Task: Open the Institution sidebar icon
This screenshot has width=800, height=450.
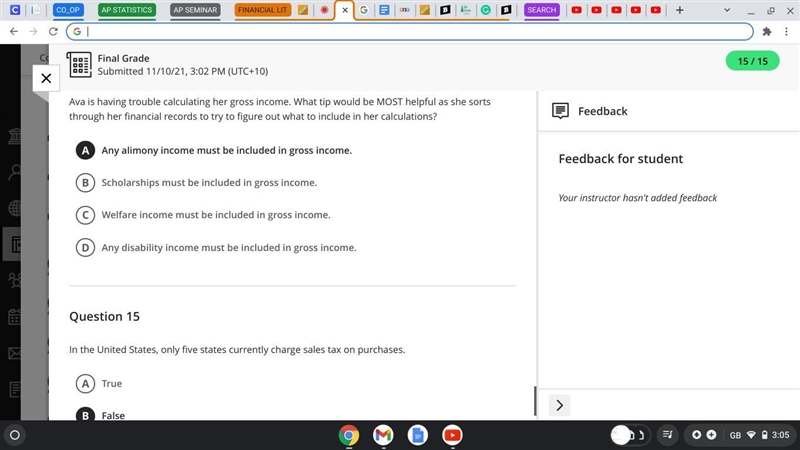Action: (14, 136)
